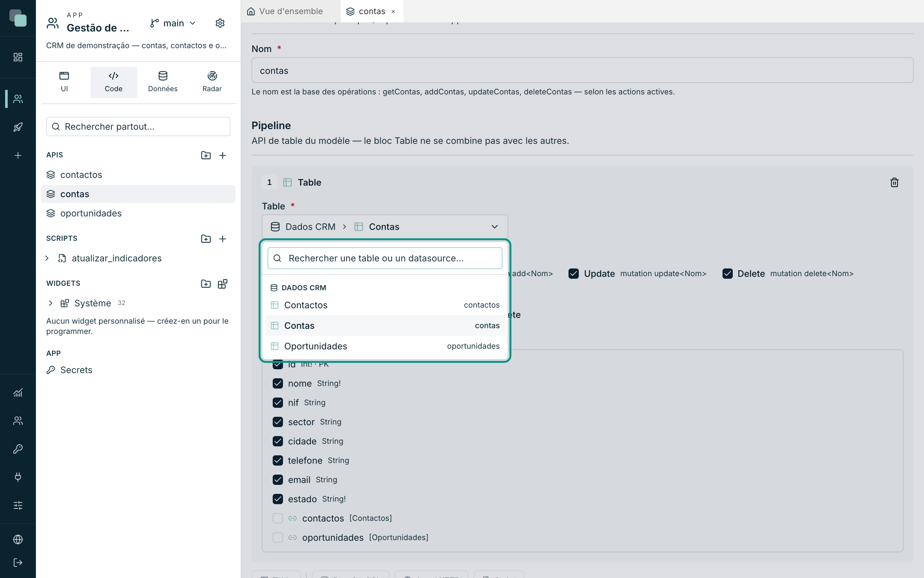924x578 pixels.
Task: Choose Contactos table from dropdown list
Action: (384, 305)
